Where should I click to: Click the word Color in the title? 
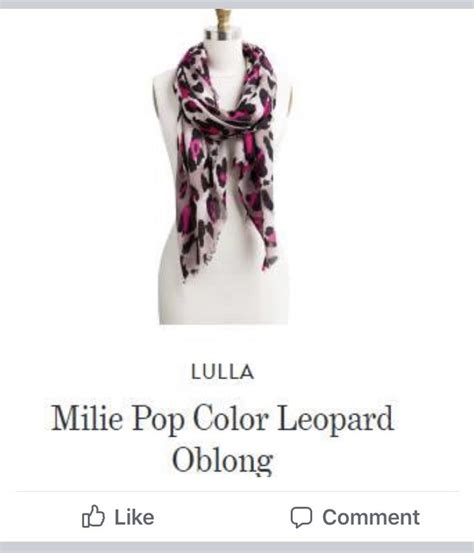click(231, 418)
